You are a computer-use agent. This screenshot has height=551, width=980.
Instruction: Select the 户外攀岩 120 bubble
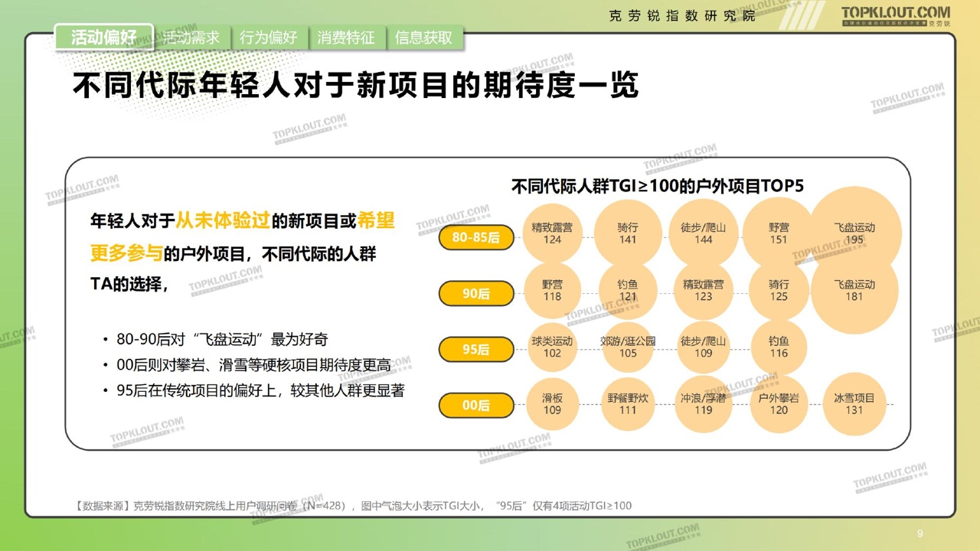coord(779,403)
